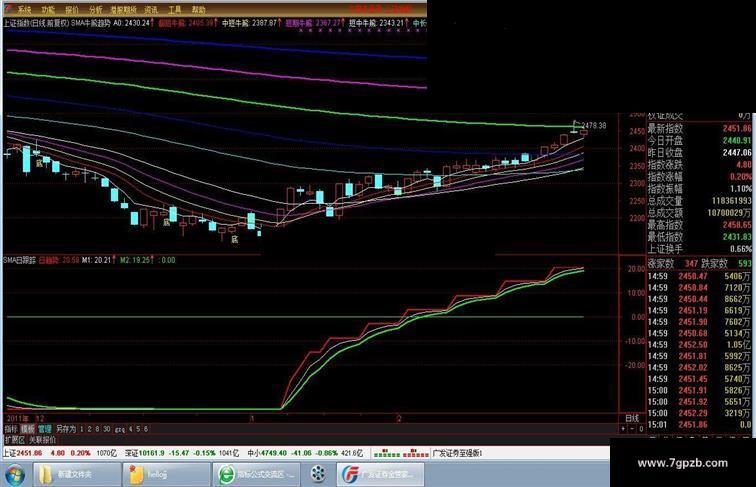Click the M1: 20.21 value in sub-chart
The image size is (756, 487).
(98, 260)
